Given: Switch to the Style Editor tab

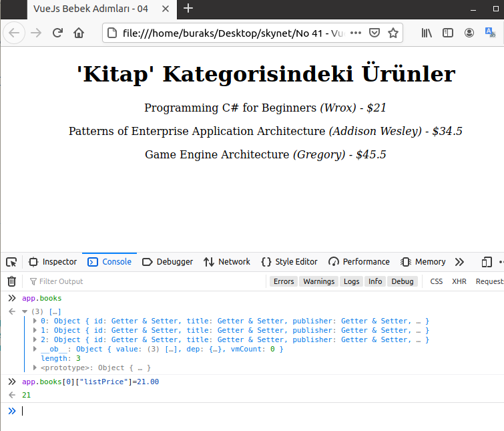Looking at the screenshot, I should (289, 262).
